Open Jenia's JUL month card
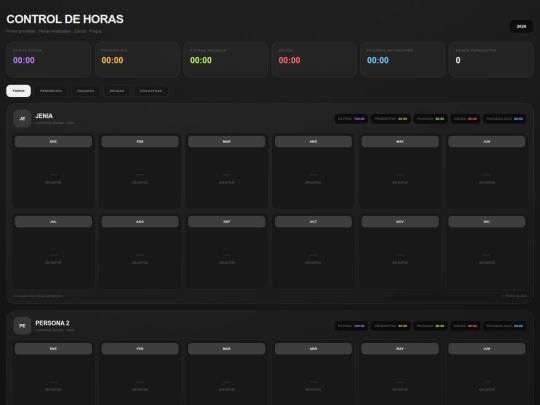The height and width of the screenshot is (405, 540). [53, 251]
